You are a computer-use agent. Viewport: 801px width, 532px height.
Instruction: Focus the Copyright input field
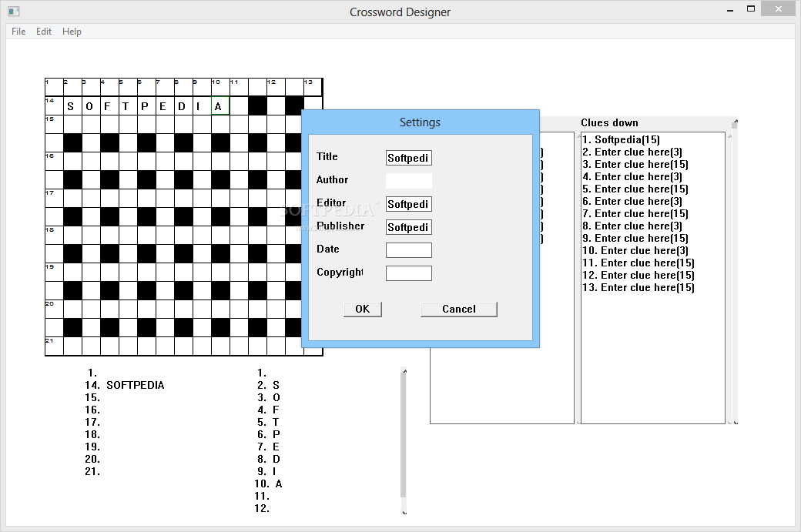click(409, 273)
